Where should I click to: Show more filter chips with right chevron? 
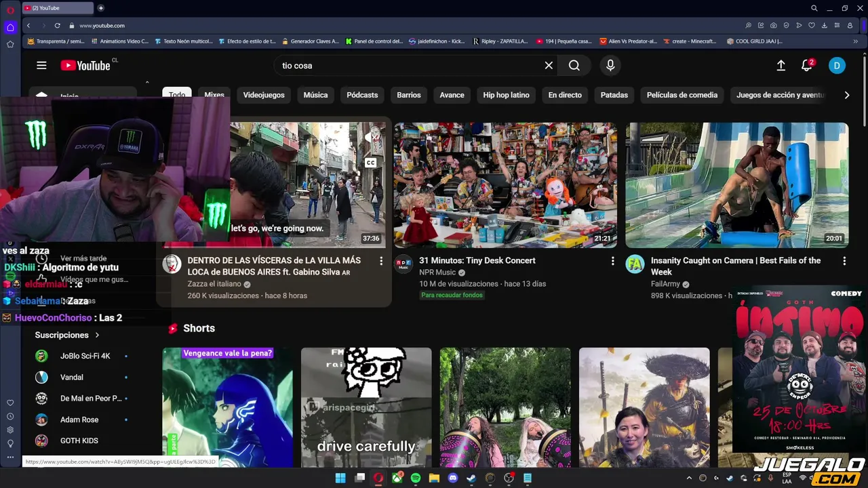coord(846,95)
